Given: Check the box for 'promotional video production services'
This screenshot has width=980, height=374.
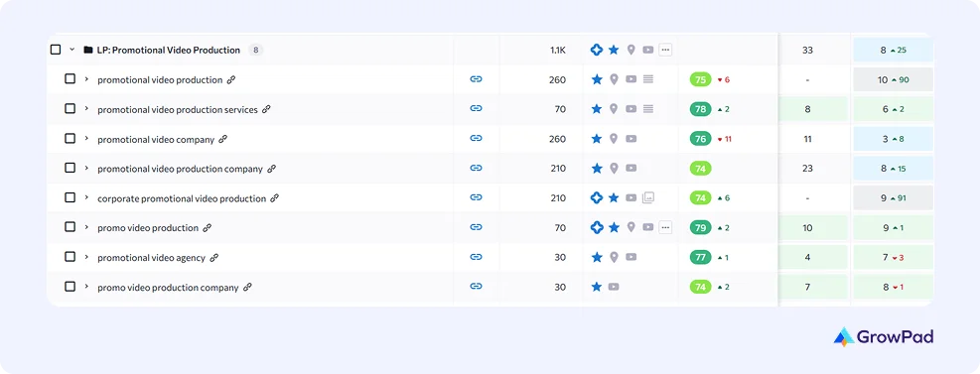Looking at the screenshot, I should click(70, 109).
